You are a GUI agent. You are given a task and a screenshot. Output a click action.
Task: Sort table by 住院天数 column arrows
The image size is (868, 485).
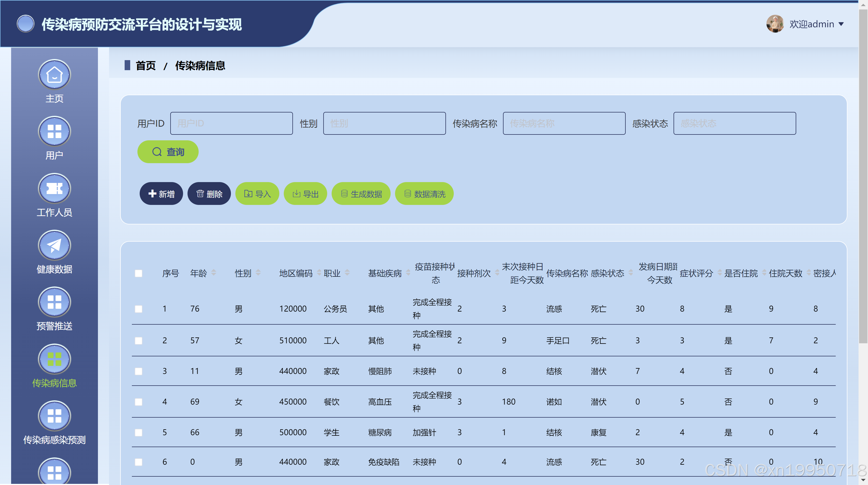click(x=808, y=273)
